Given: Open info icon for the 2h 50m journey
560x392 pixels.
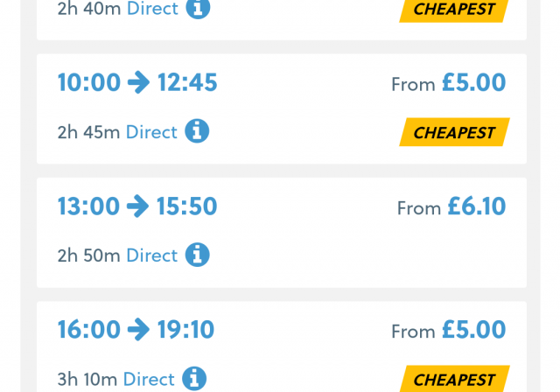Looking at the screenshot, I should click(197, 255).
